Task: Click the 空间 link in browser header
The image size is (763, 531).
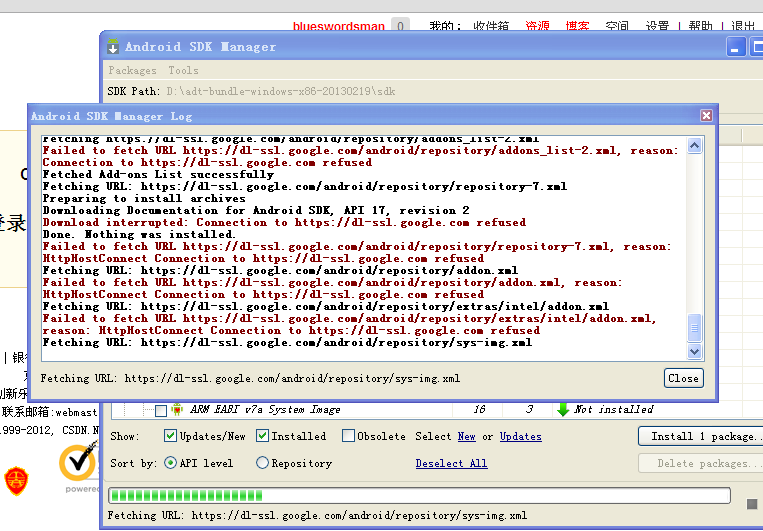Action: coord(617,26)
